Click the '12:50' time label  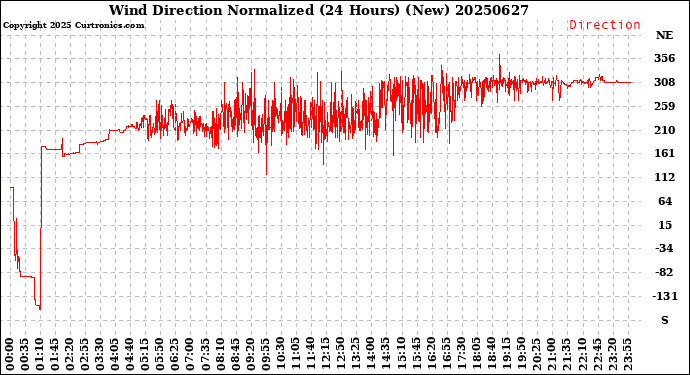pyautogui.click(x=341, y=354)
